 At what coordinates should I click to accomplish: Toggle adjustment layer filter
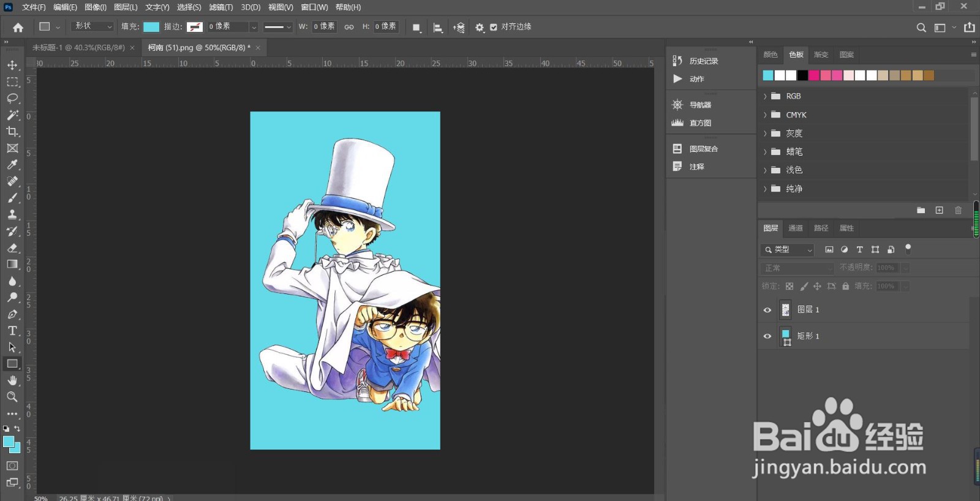click(845, 250)
